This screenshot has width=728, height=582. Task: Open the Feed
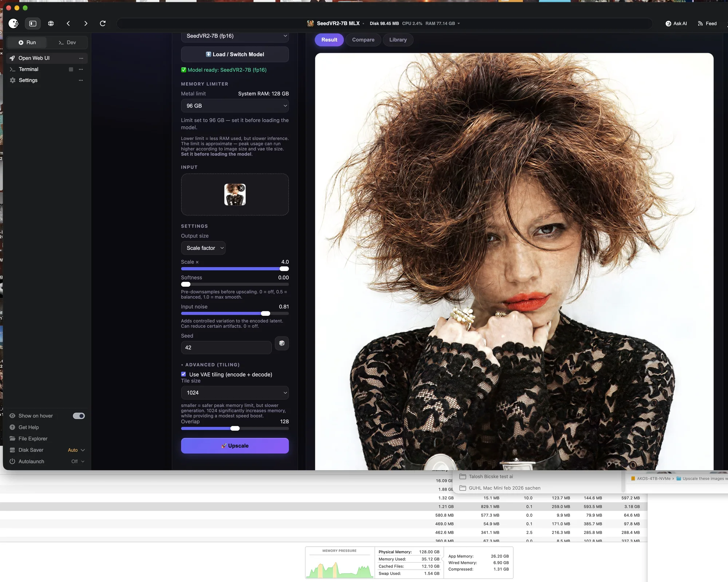pos(707,23)
